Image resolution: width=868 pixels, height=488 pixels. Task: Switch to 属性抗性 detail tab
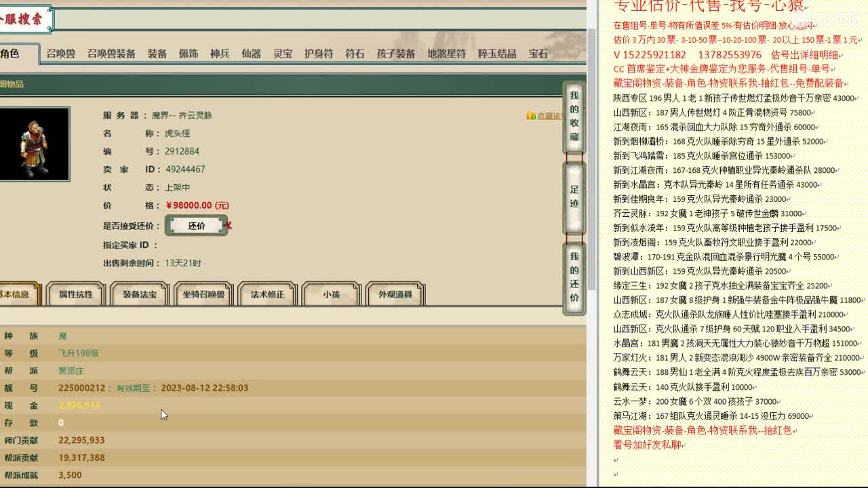[x=76, y=294]
